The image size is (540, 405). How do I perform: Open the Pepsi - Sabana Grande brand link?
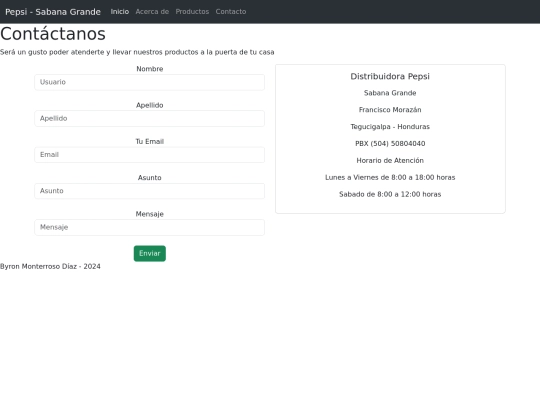point(53,12)
